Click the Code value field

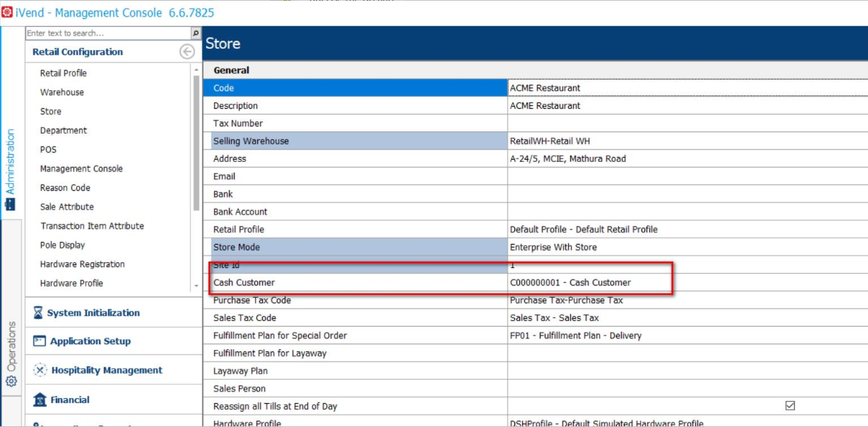(688, 88)
